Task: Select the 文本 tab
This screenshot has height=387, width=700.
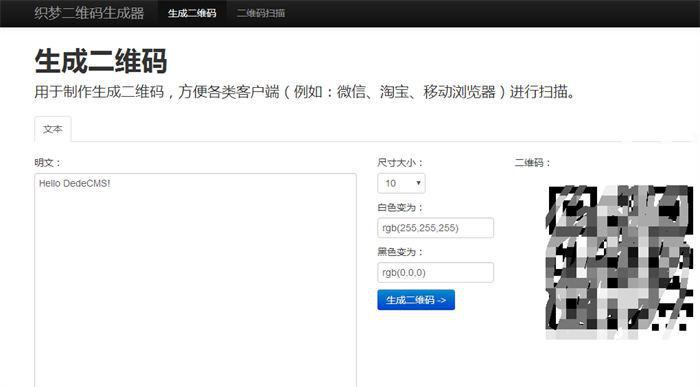Action: [x=53, y=129]
